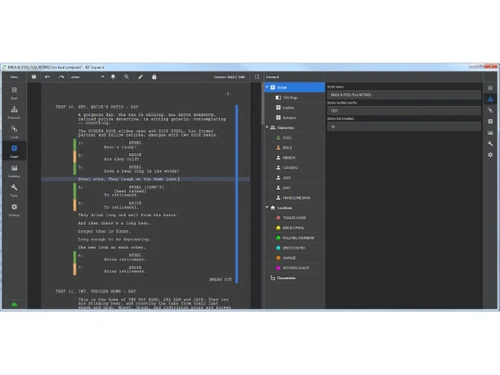Open the Statistics module in left sidebar
The height and width of the screenshot is (375, 500).
[14, 171]
